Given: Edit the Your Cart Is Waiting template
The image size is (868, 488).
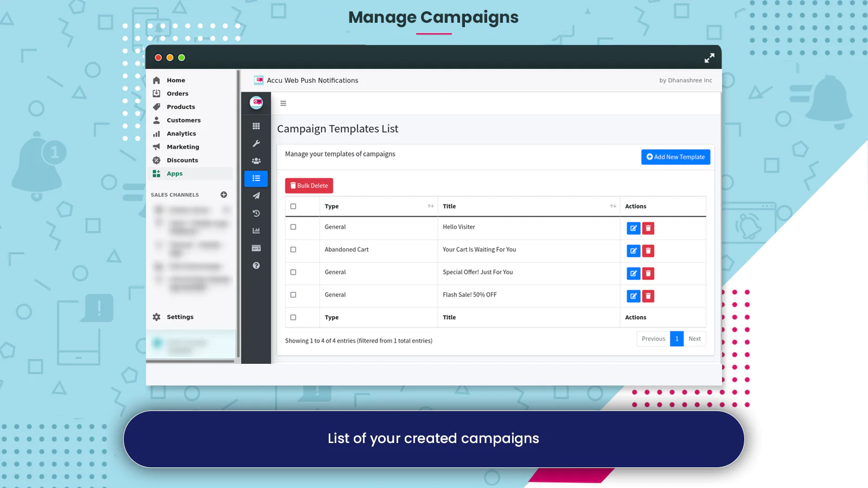Looking at the screenshot, I should [633, 251].
